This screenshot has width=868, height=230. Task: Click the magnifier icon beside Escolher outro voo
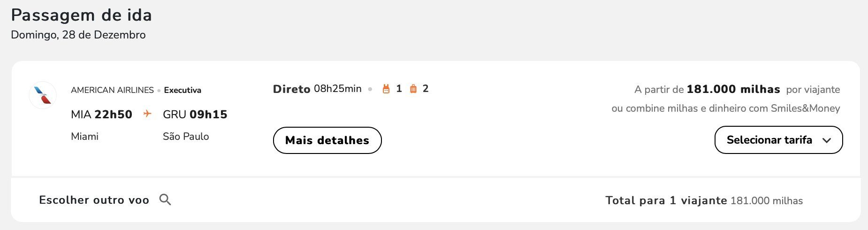[x=165, y=199]
